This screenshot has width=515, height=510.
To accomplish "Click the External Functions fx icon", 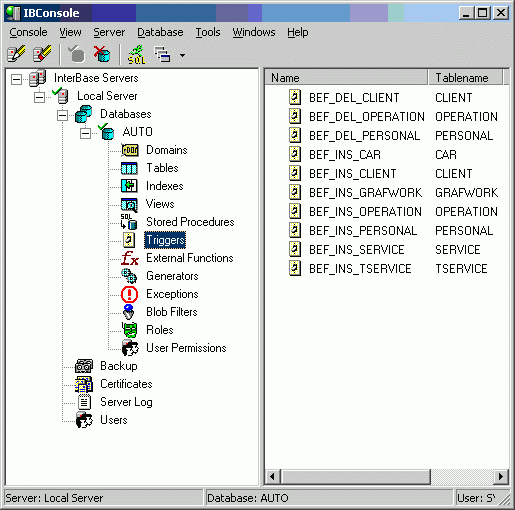I will 130,258.
